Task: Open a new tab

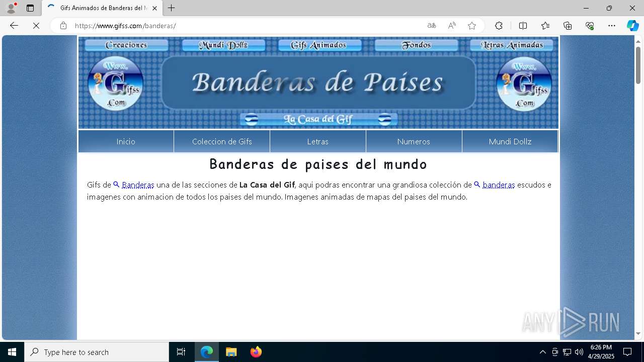Action: tap(172, 8)
